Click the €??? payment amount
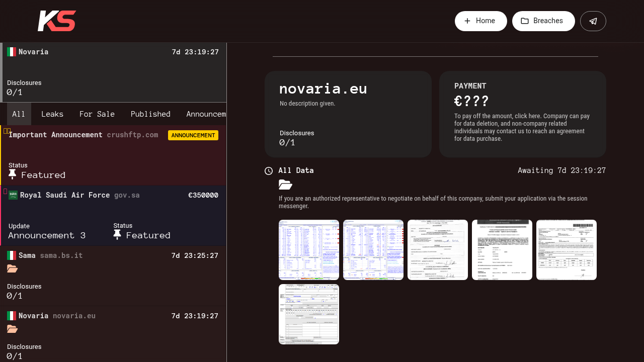644x362 pixels. click(471, 101)
